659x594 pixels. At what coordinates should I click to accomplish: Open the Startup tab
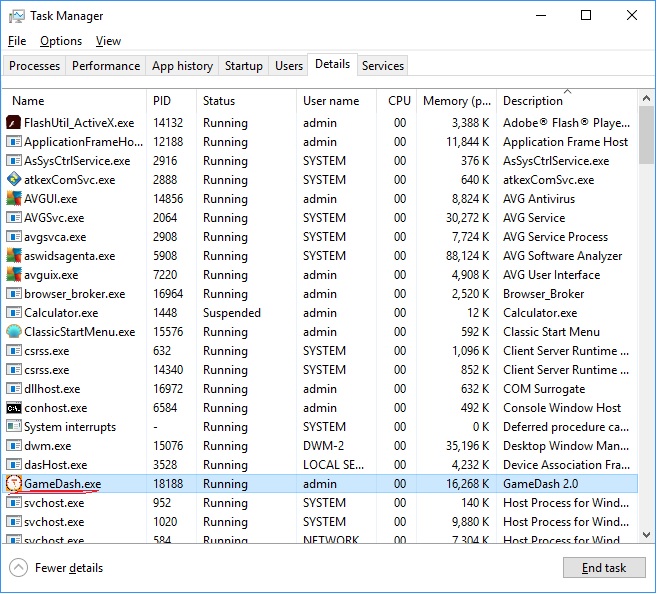(x=244, y=66)
